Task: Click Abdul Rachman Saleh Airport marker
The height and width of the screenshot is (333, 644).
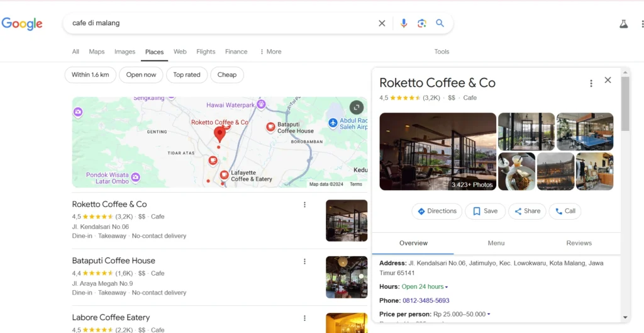Action: click(333, 123)
